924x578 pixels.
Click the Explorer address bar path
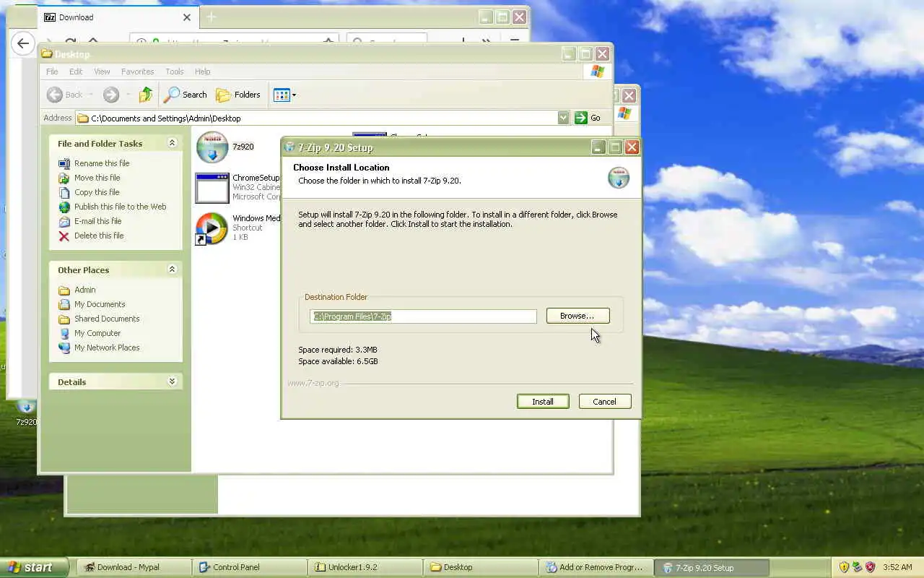point(316,118)
